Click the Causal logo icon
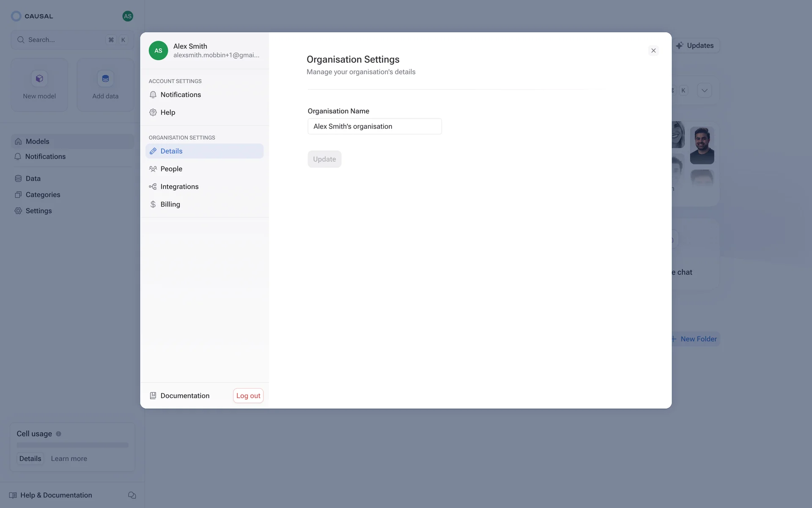Screen dimensions: 812x508 pos(16,16)
